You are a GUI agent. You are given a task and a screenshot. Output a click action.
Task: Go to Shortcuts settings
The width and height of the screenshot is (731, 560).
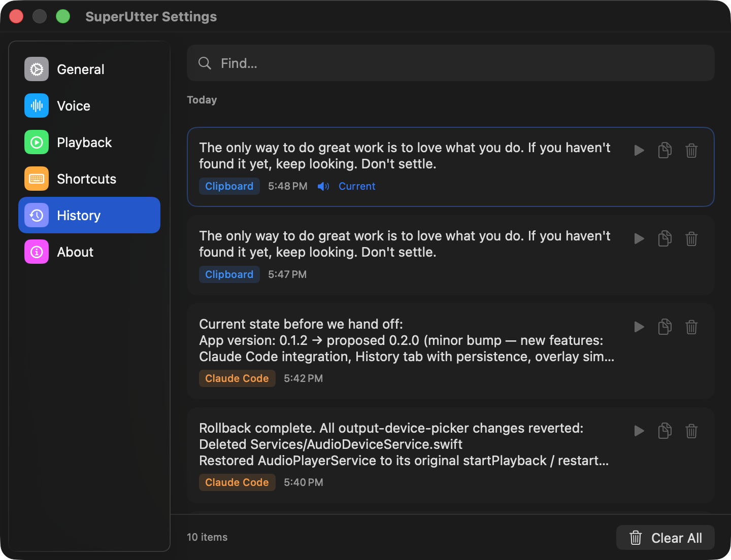89,179
